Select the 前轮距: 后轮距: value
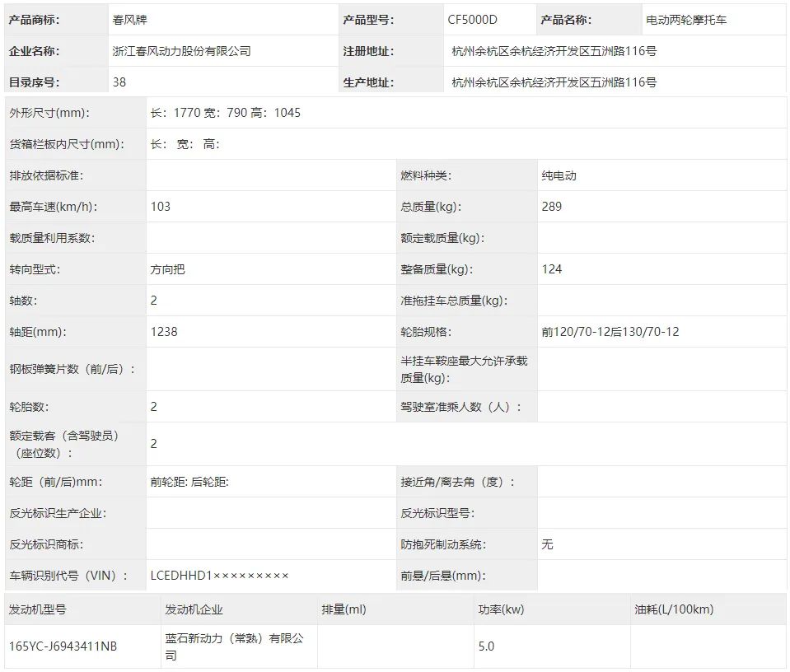This screenshot has height=672, width=790. pos(189,482)
